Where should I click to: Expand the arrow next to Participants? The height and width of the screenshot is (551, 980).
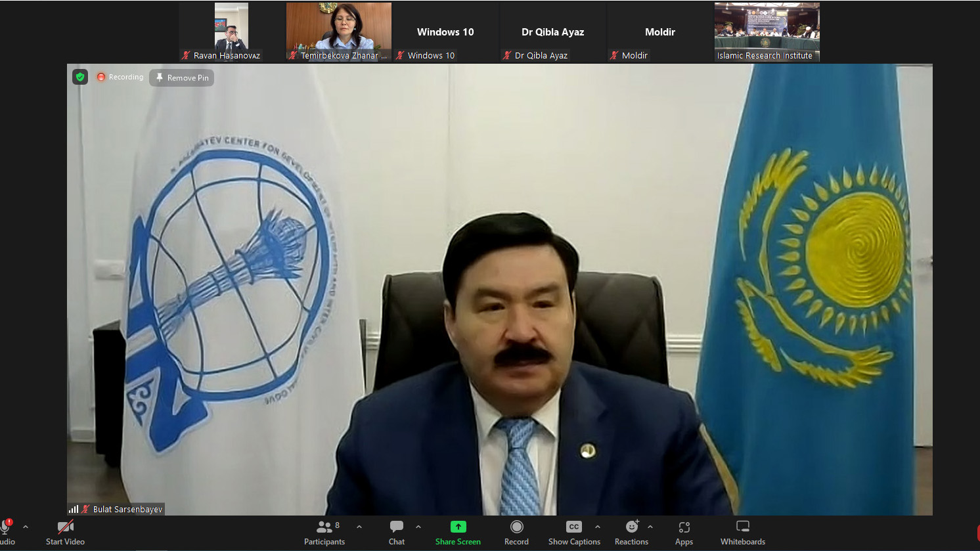(x=359, y=527)
